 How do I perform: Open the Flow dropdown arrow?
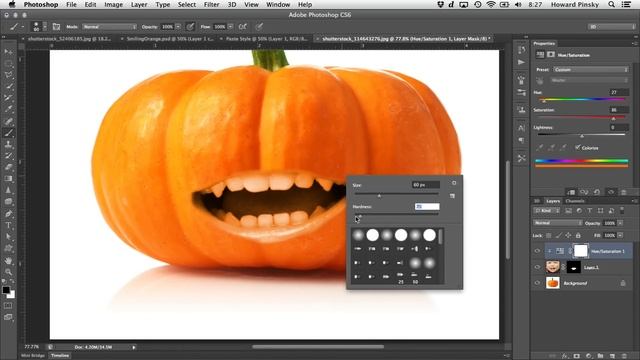pos(231,27)
